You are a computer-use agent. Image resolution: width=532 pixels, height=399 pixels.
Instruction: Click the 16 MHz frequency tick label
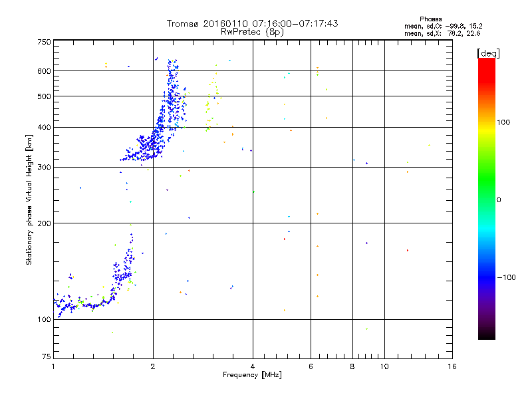coord(452,366)
